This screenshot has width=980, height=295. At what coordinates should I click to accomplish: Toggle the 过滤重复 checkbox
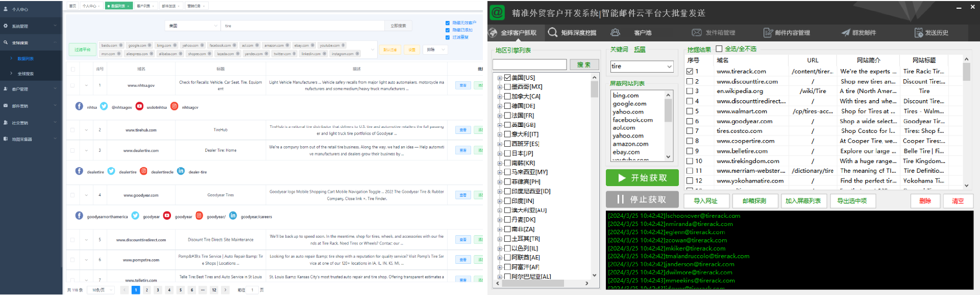pyautogui.click(x=448, y=37)
